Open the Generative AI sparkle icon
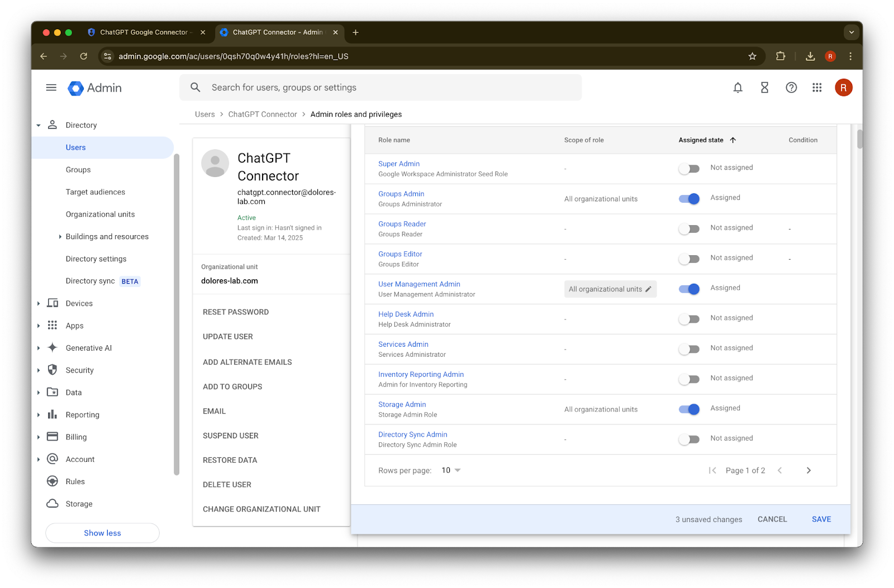 pos(53,347)
